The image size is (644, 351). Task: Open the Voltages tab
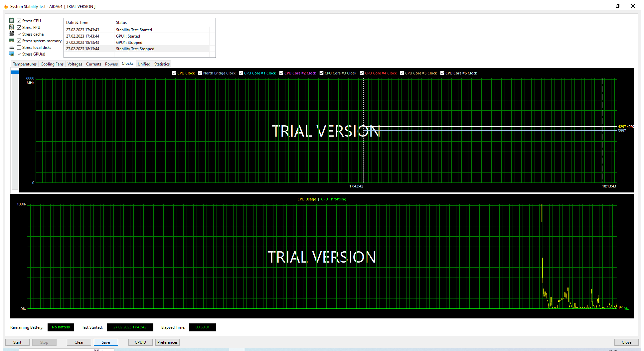tap(75, 64)
